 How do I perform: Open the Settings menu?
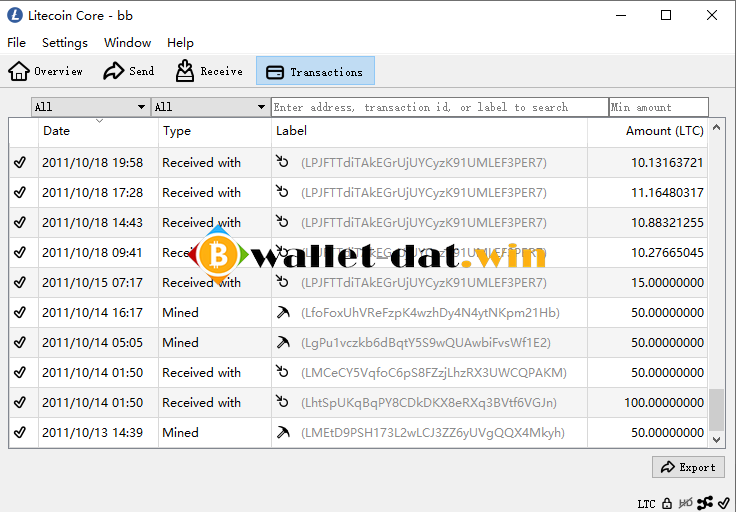coord(65,43)
